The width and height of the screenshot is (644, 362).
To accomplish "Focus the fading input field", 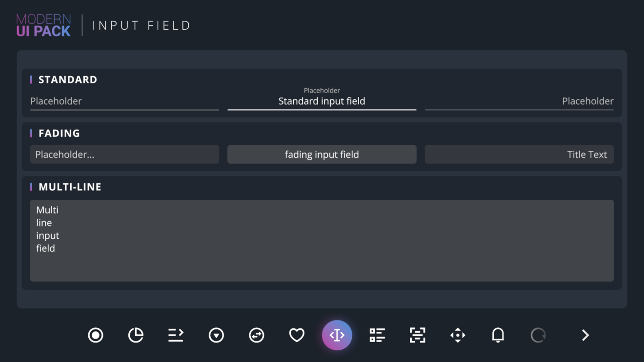I will tap(322, 154).
